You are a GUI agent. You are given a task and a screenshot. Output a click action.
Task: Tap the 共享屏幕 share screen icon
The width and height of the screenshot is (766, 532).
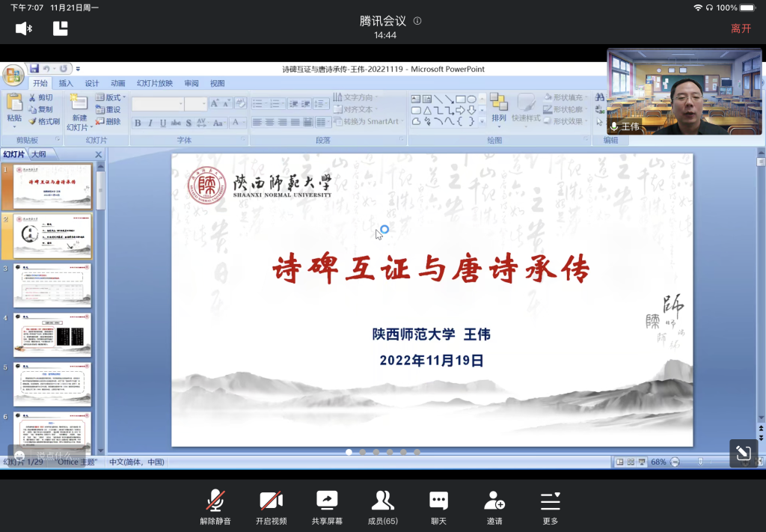tap(327, 507)
